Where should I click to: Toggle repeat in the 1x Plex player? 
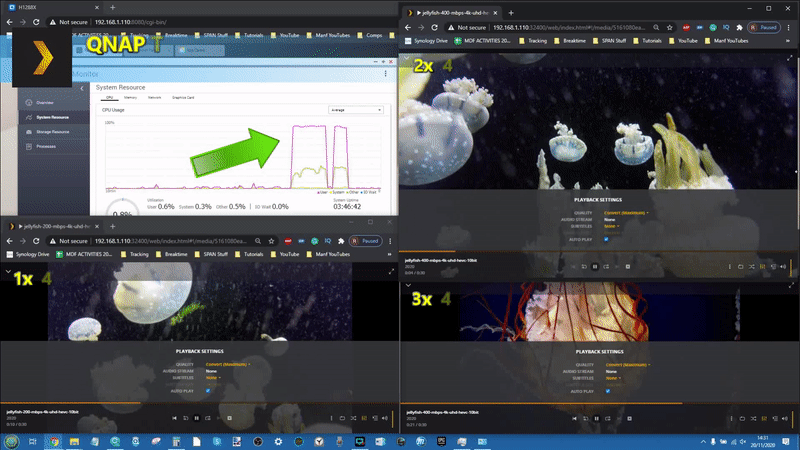click(342, 418)
